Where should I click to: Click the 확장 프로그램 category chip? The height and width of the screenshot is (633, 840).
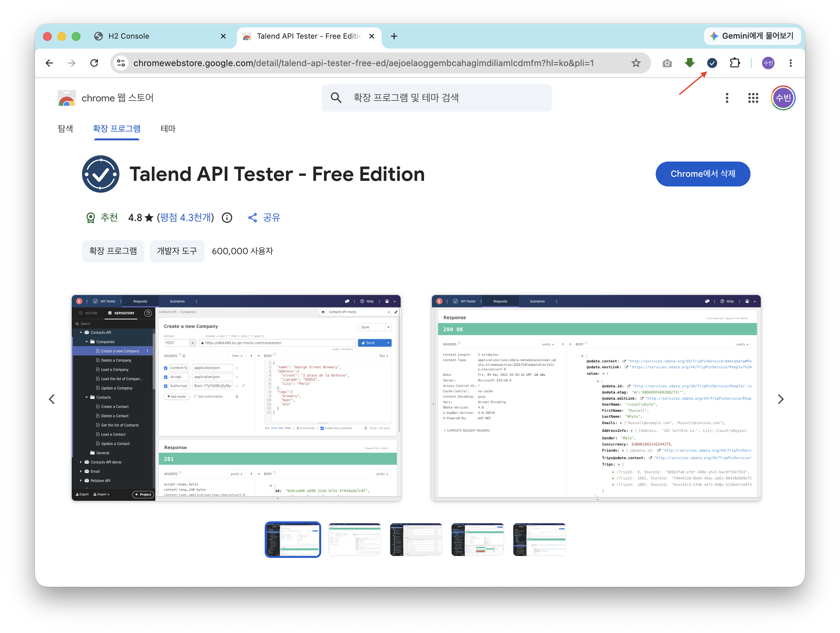tap(113, 251)
